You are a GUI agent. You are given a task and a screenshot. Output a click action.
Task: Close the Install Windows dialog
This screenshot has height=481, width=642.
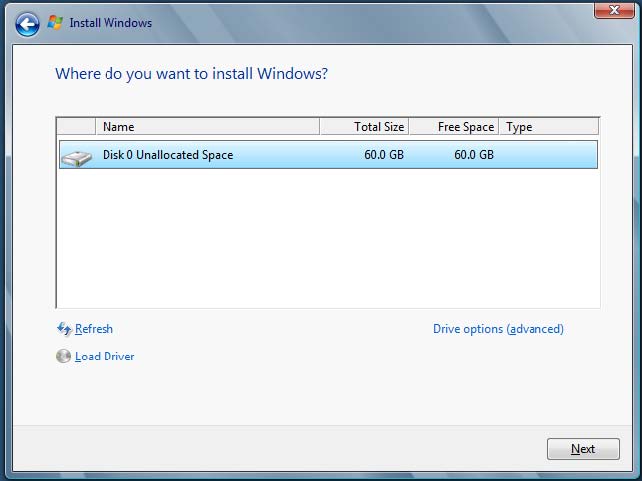(x=614, y=10)
